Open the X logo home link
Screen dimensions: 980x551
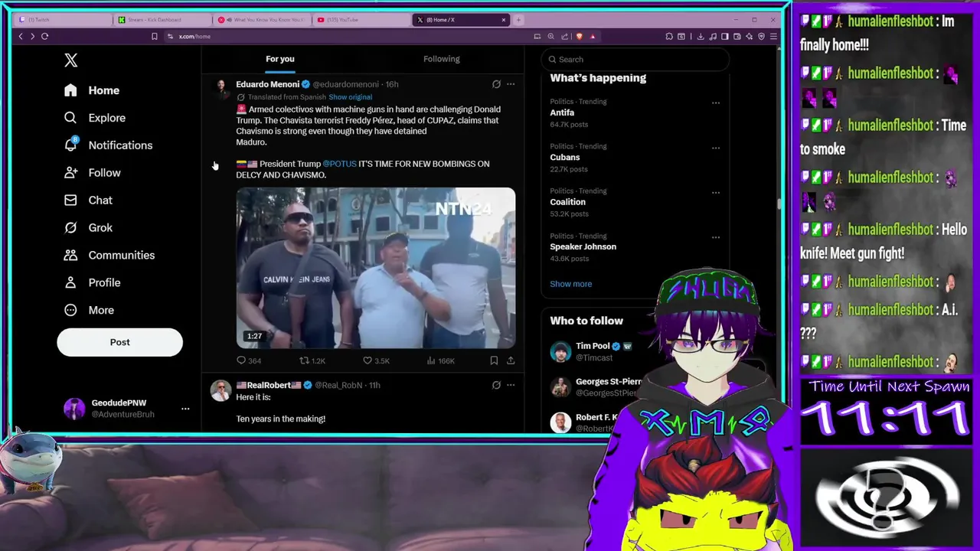tap(70, 60)
